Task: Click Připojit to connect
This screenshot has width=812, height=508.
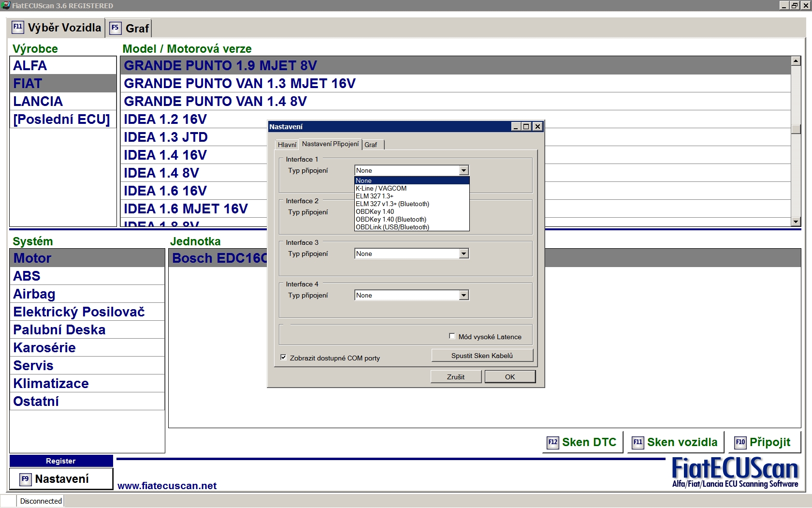Action: coord(764,442)
